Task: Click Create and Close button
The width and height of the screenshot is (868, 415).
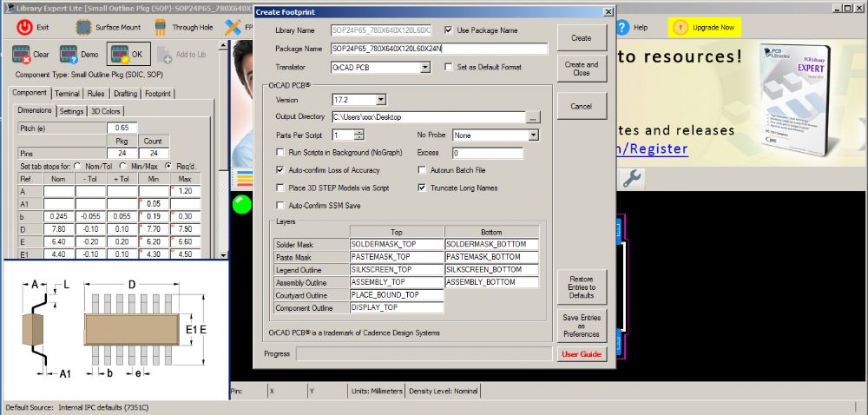Action: point(582,69)
